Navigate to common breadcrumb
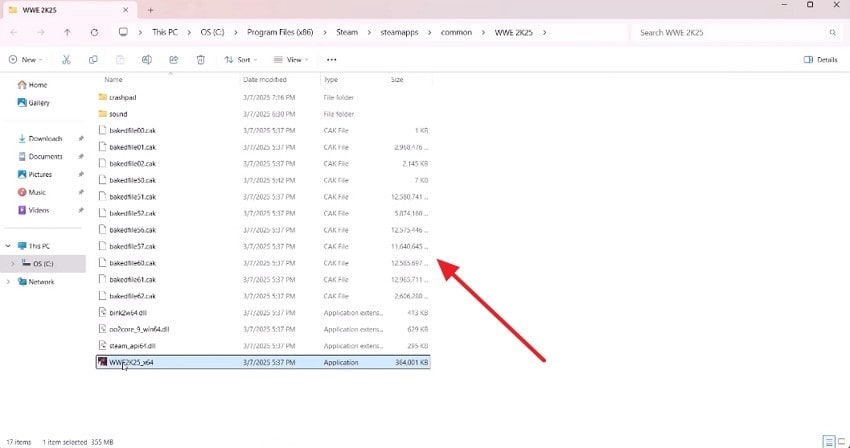 pyautogui.click(x=456, y=33)
